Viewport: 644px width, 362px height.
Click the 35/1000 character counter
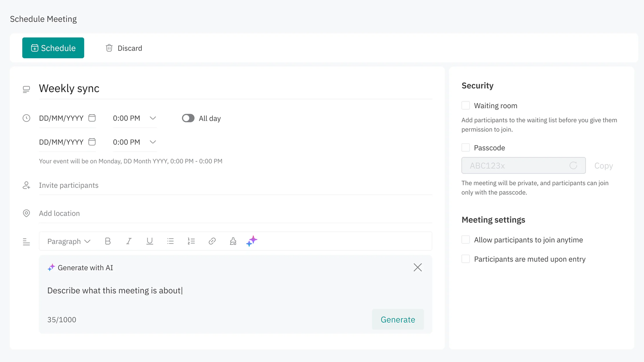(x=62, y=320)
